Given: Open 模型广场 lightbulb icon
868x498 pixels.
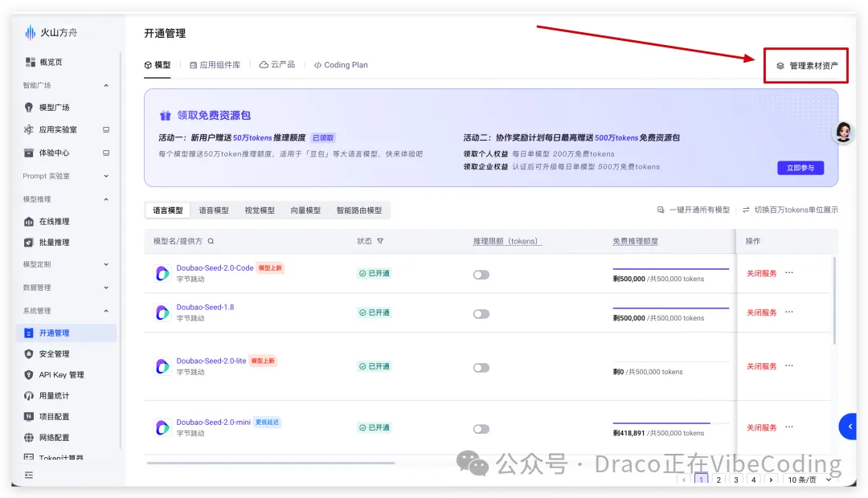Looking at the screenshot, I should (x=29, y=108).
